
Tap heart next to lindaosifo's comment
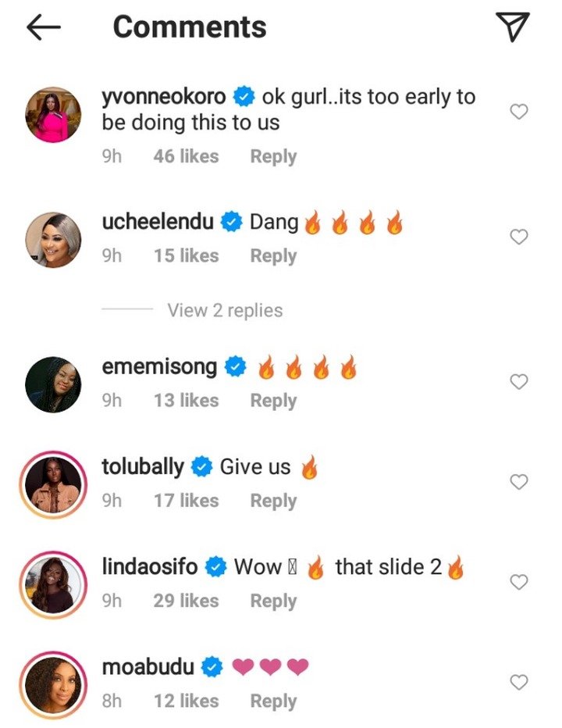pos(518,582)
